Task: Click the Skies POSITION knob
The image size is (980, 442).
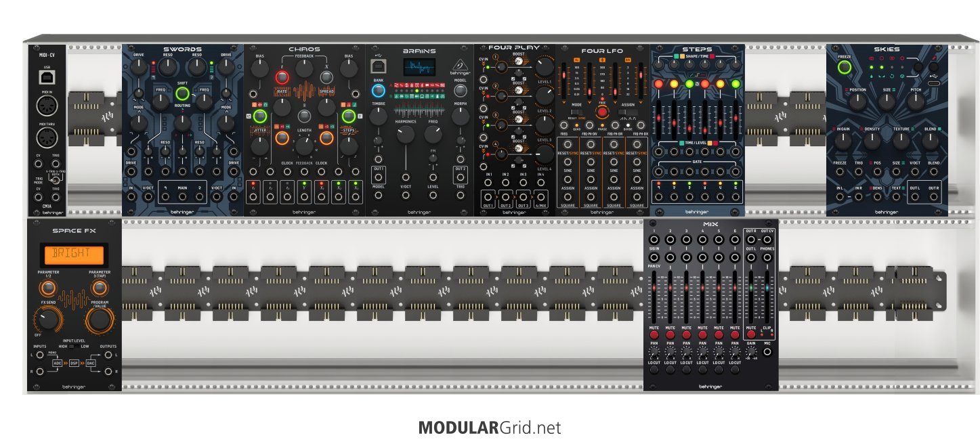Action: coord(857,102)
